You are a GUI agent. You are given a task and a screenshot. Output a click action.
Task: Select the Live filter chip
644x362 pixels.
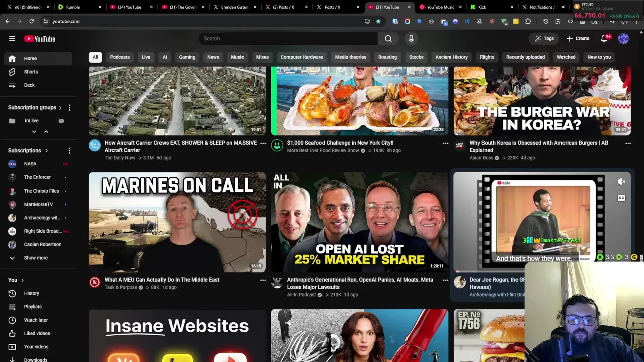coord(146,57)
